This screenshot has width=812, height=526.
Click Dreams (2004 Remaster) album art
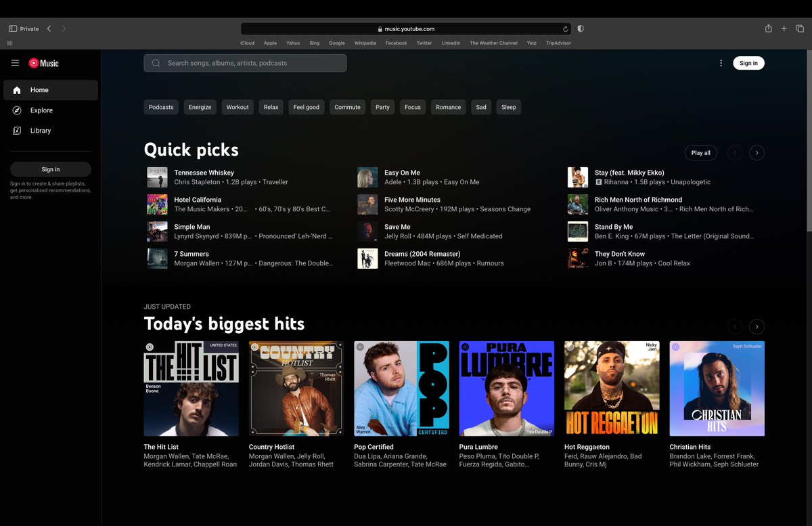point(367,259)
